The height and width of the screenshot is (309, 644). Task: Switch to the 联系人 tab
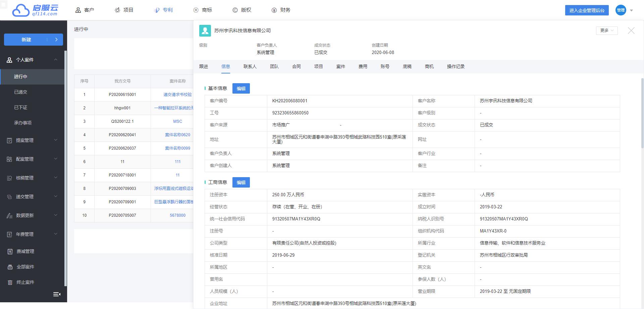coord(250,66)
